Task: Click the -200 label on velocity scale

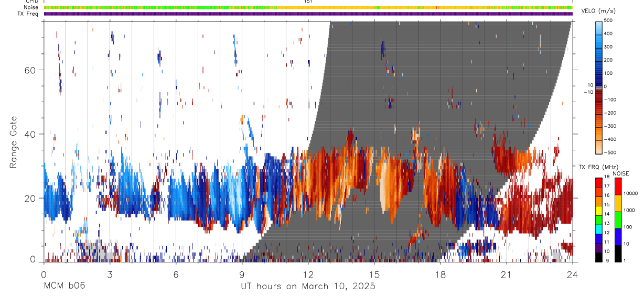Action: tap(611, 113)
